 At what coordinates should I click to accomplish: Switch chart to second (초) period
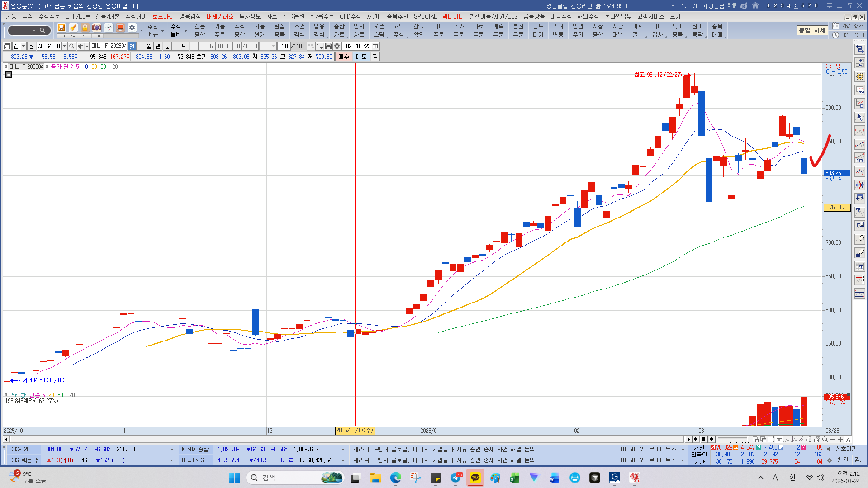[176, 46]
